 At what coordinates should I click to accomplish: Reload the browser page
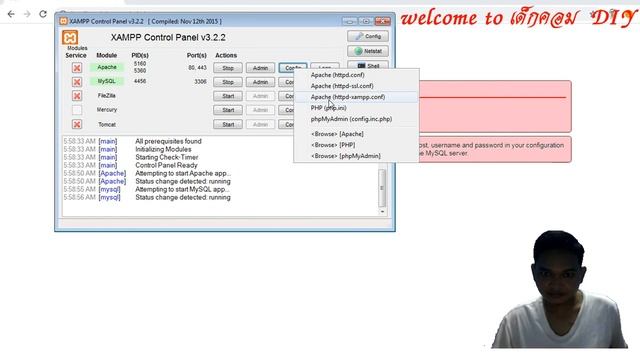pos(43,14)
